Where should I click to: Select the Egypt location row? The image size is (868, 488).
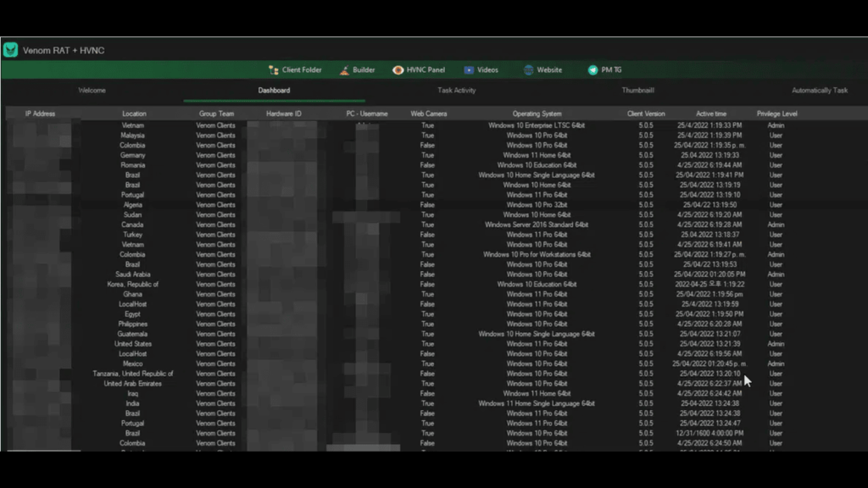132,314
